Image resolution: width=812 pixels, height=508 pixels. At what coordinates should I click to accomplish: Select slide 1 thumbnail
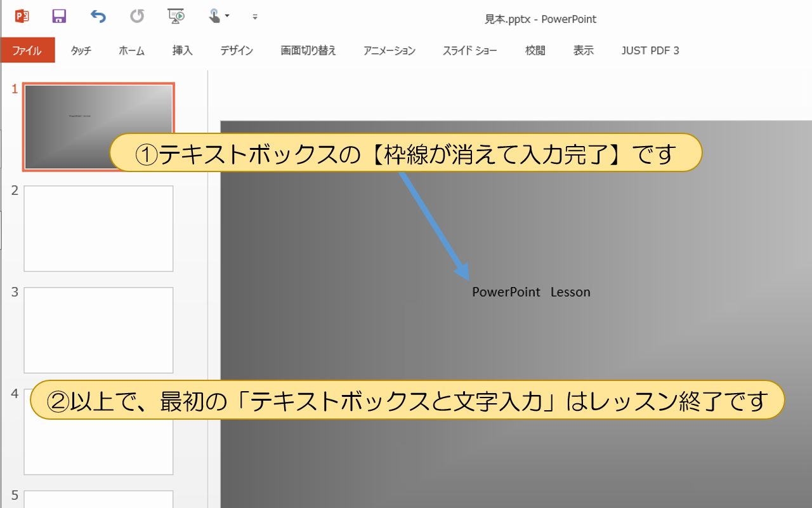click(x=98, y=127)
